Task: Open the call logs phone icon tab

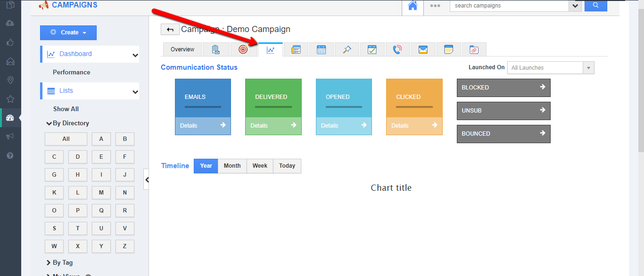Action: [x=397, y=49]
